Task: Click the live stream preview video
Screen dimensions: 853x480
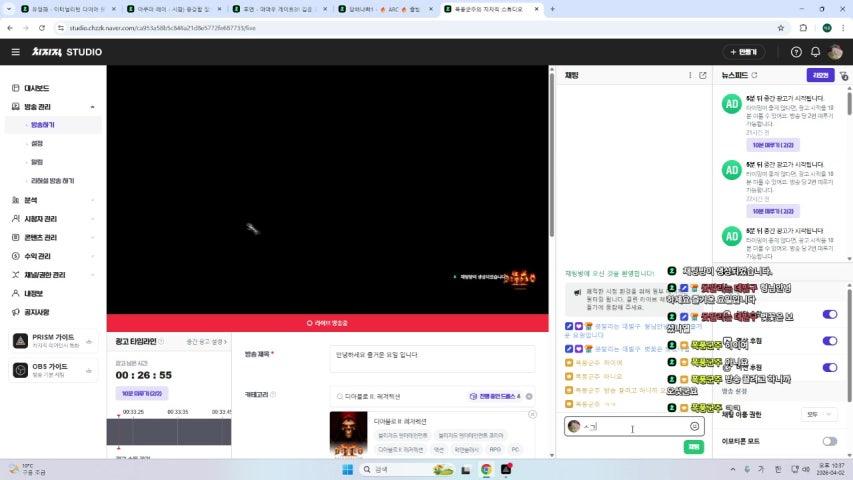Action: click(x=327, y=190)
